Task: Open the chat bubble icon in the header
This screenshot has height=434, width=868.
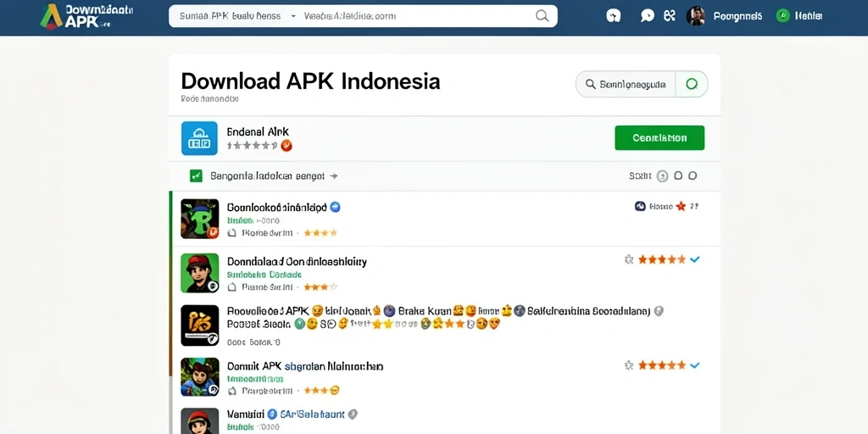Action: (647, 16)
